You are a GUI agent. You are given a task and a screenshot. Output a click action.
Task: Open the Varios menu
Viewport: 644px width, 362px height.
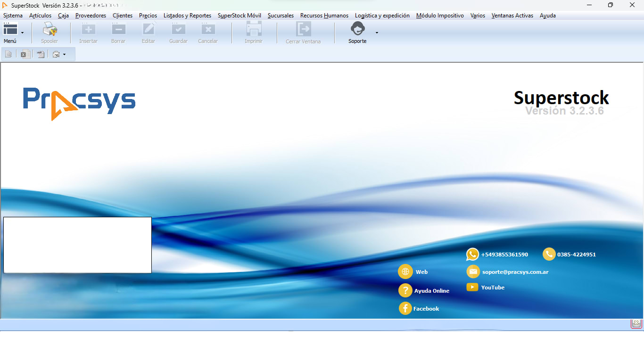click(x=478, y=16)
